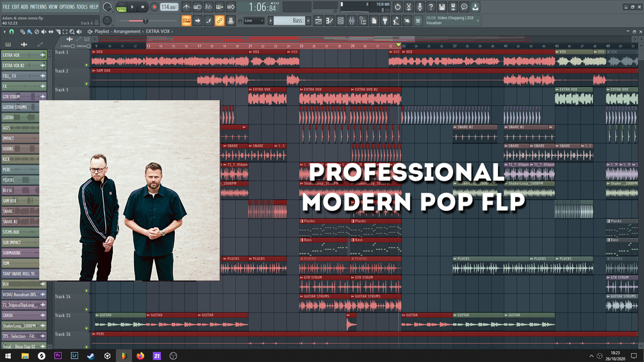Mute Track 1 with green LED
This screenshot has width=644, height=362.
[87, 65]
